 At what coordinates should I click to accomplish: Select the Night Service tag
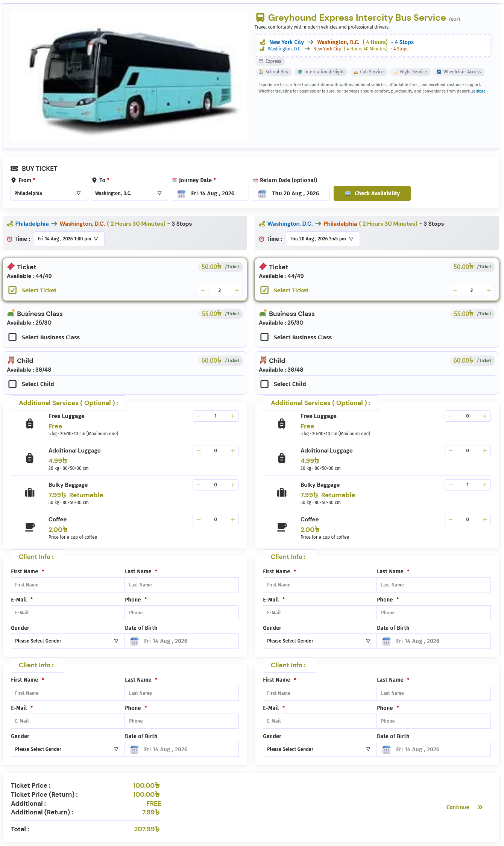[x=410, y=72]
